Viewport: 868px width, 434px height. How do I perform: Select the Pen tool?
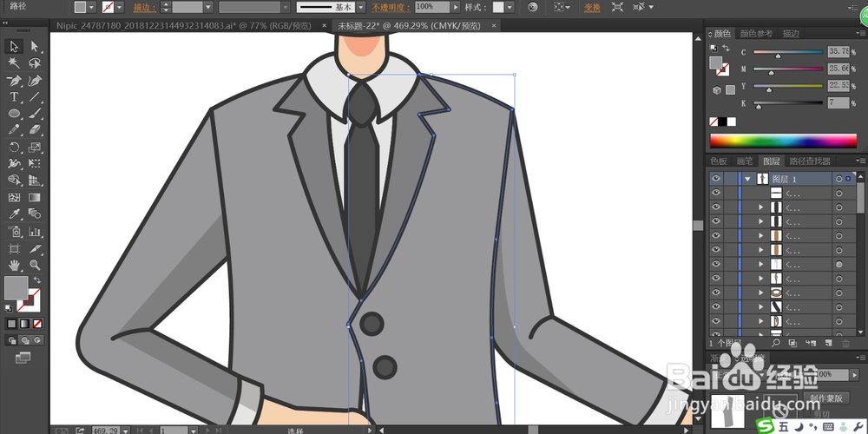(x=14, y=80)
